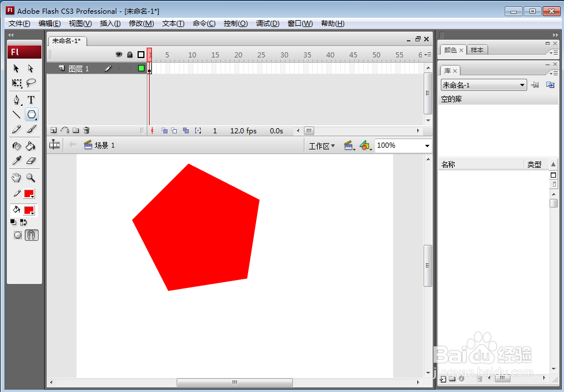Switch to the 样本 tab

point(477,50)
